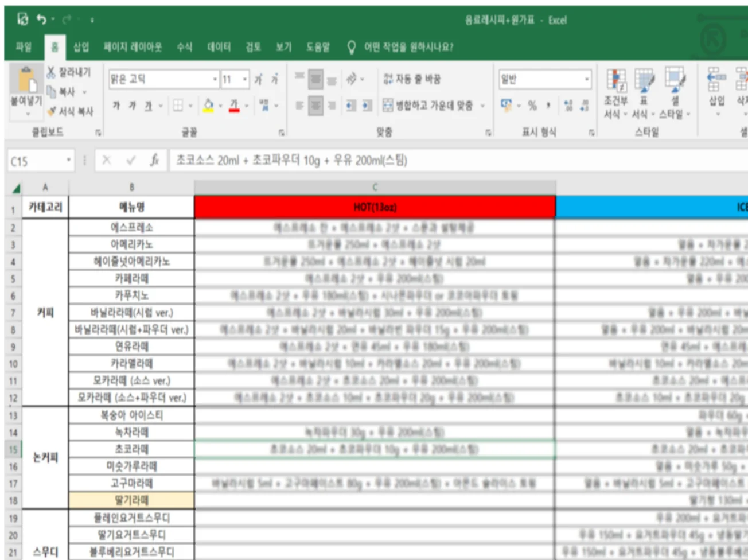Open the font name dropdown (맑은 고딕)
The width and height of the screenshot is (748, 560).
[216, 79]
